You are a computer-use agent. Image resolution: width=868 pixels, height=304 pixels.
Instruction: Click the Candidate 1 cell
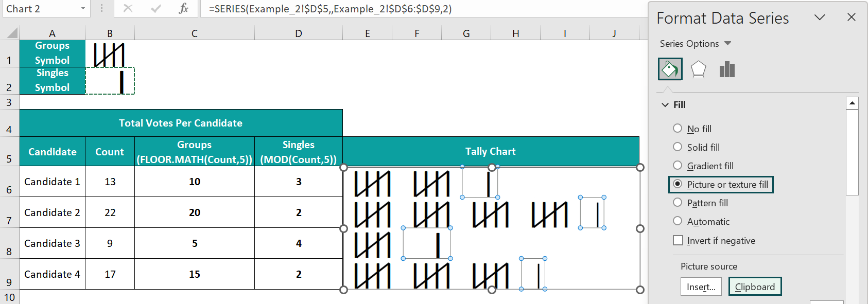[52, 182]
